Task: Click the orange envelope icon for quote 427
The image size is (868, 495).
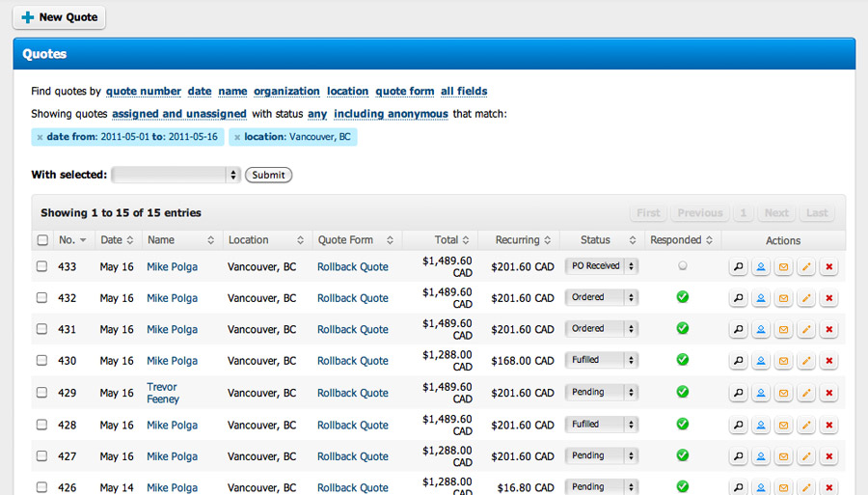Action: [783, 456]
